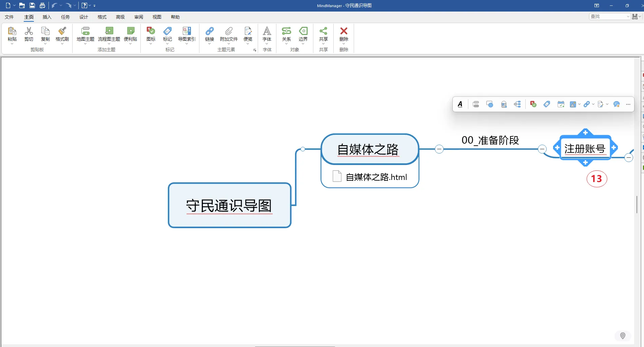The image size is (644, 347).
Task: Switch to the Insert (插入) tab
Action: [x=47, y=17]
